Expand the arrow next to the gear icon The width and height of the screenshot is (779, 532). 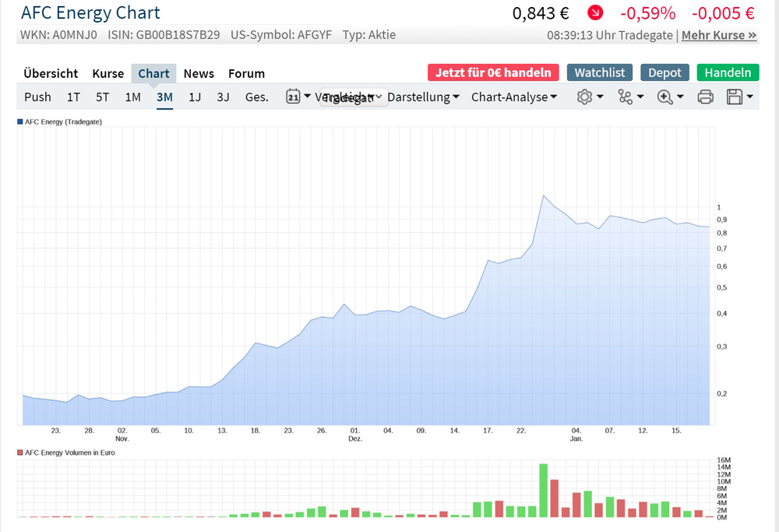(600, 97)
